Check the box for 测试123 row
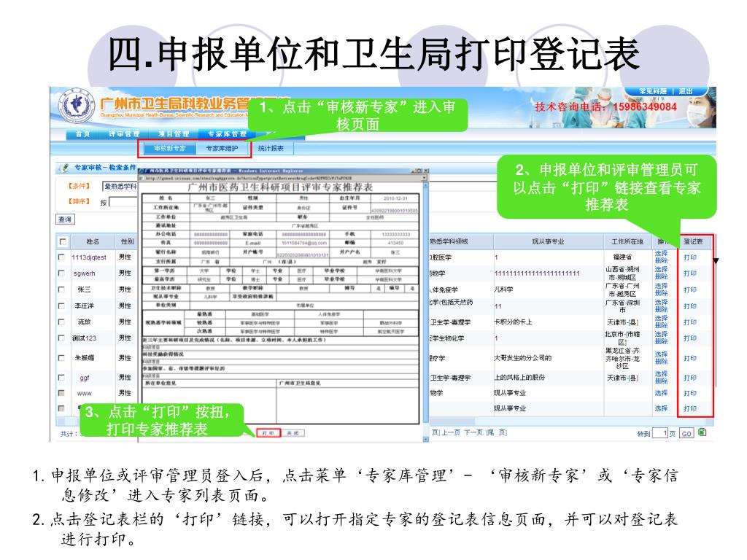Screen dimensions: 747x560 [x=61, y=338]
